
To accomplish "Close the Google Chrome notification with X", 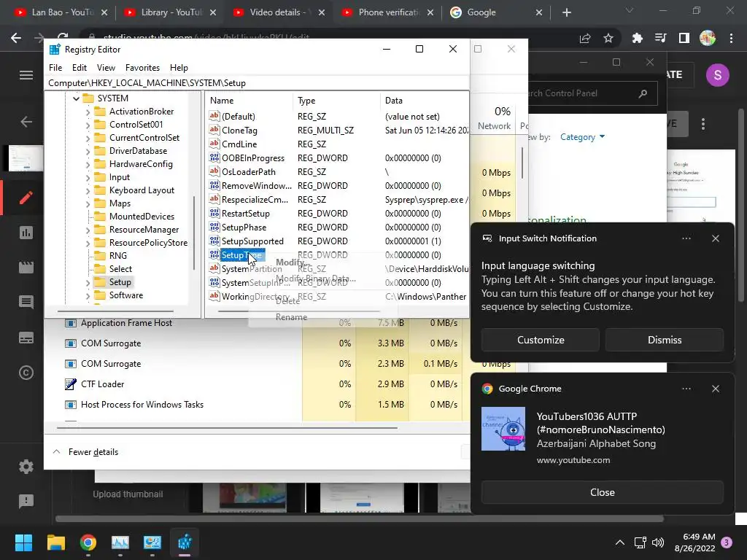I will tap(716, 389).
